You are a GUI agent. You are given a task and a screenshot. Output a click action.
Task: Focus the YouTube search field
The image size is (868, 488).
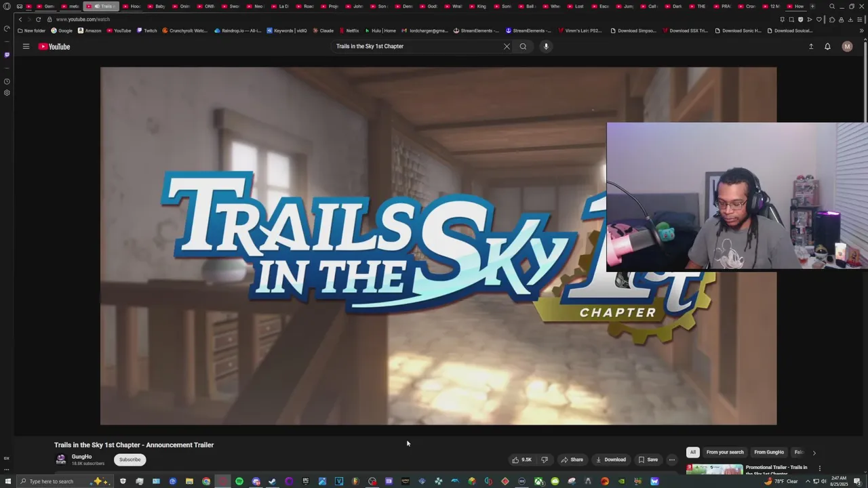click(x=417, y=46)
